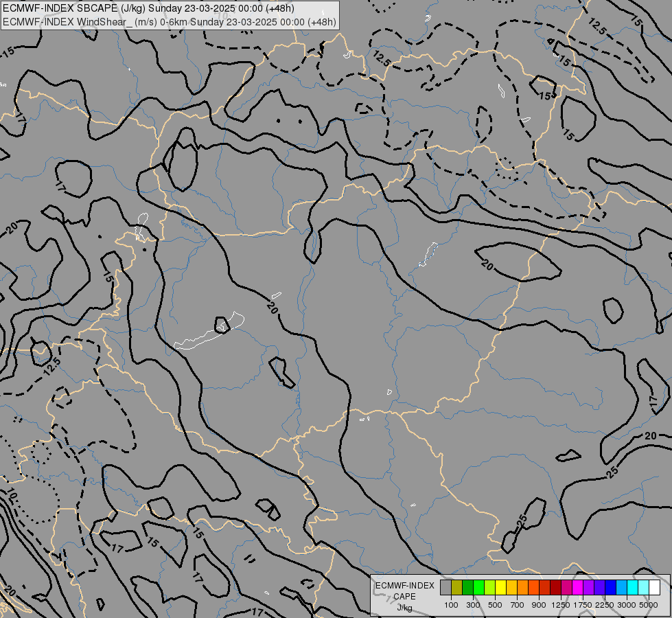672x618 pixels.
Task: Click the legend value 5000
Action: (649, 605)
